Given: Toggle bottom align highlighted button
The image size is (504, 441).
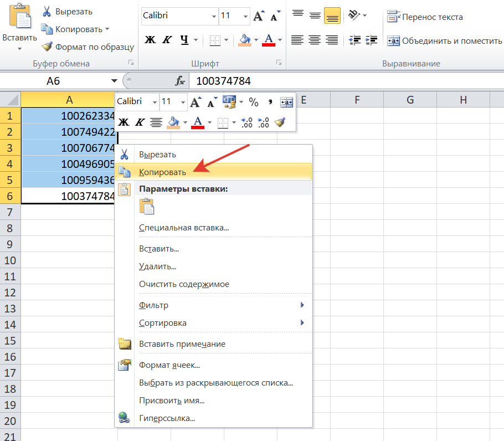Looking at the screenshot, I should pos(332,16).
